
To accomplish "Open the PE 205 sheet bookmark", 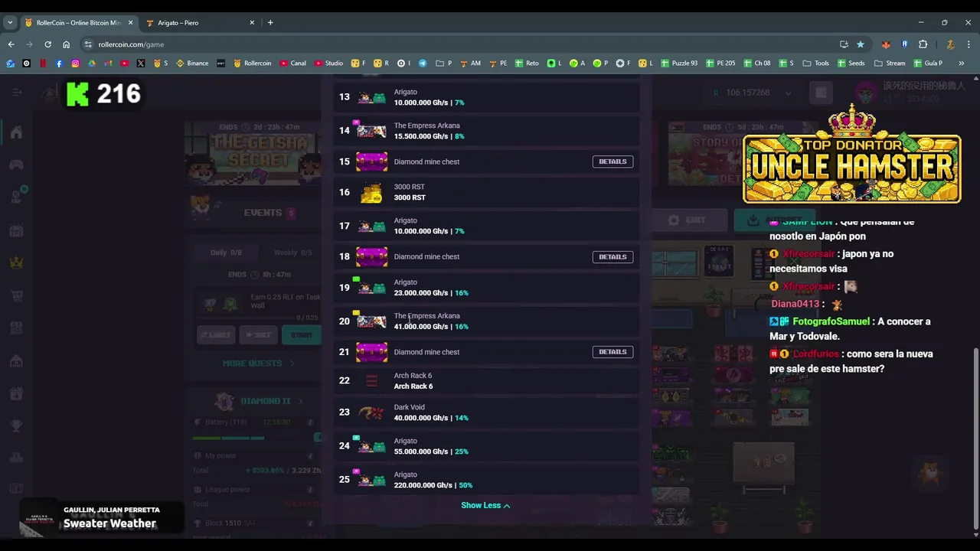I will coord(720,64).
